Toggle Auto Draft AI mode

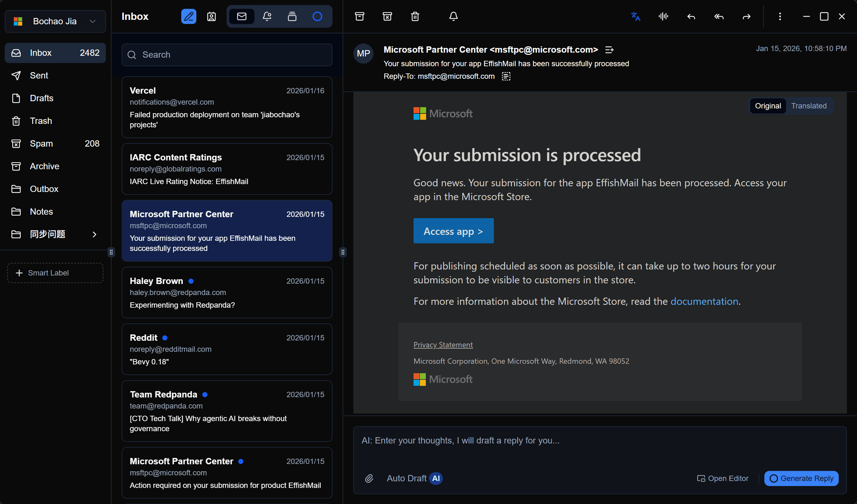[414, 478]
